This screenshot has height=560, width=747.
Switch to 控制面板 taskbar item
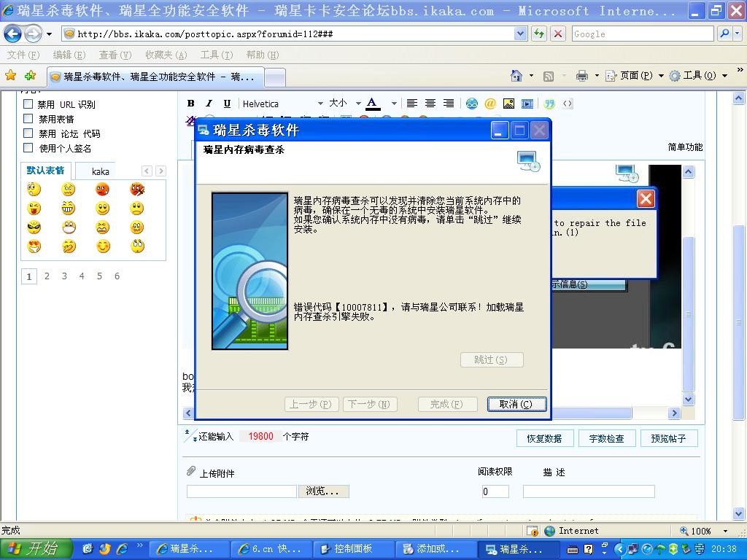coord(352,549)
